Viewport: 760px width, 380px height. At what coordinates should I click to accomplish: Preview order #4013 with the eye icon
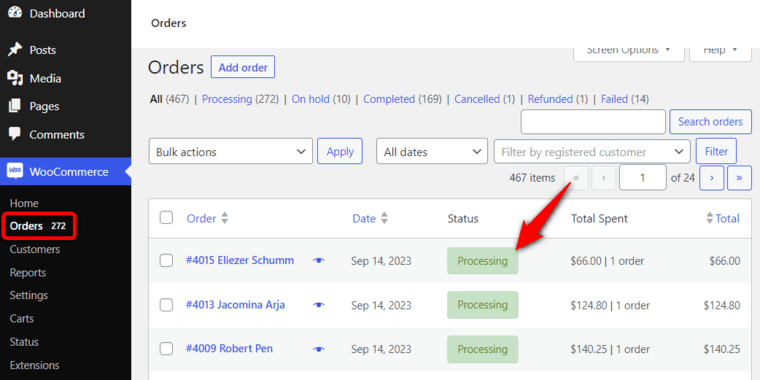pos(318,305)
